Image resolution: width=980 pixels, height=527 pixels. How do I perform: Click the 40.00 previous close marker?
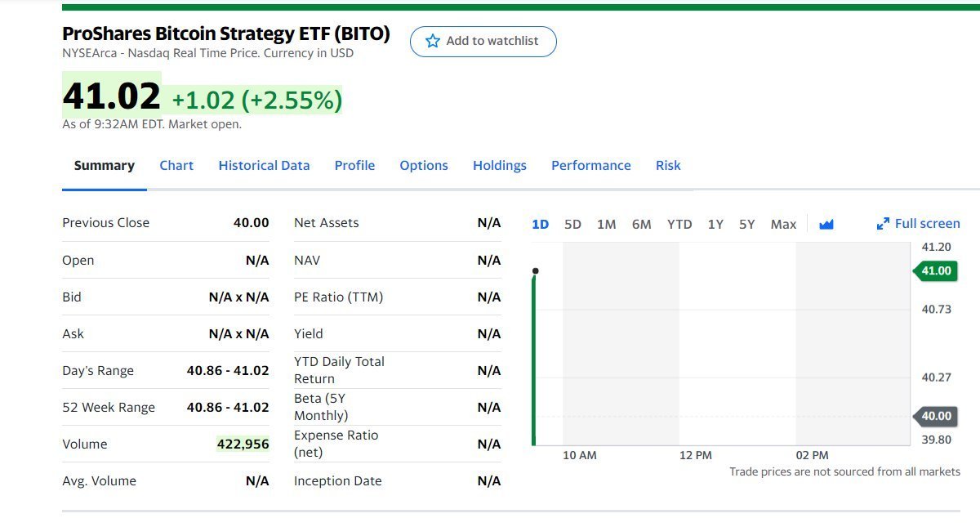936,416
